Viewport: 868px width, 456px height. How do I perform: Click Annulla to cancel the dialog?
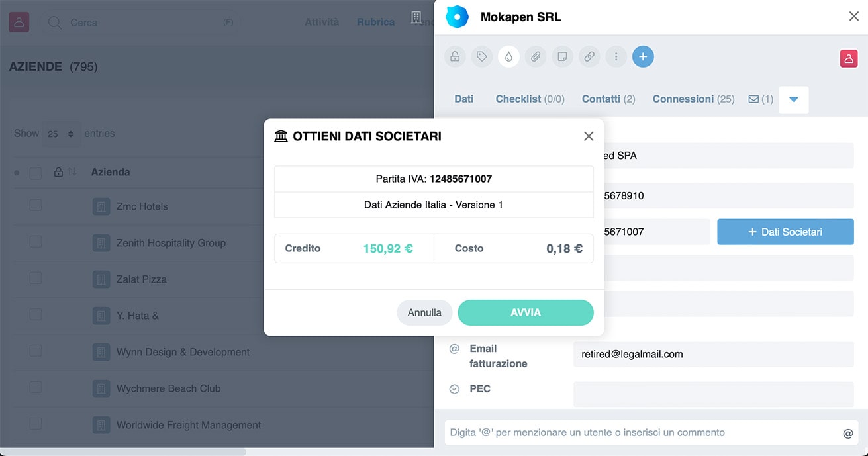point(424,312)
